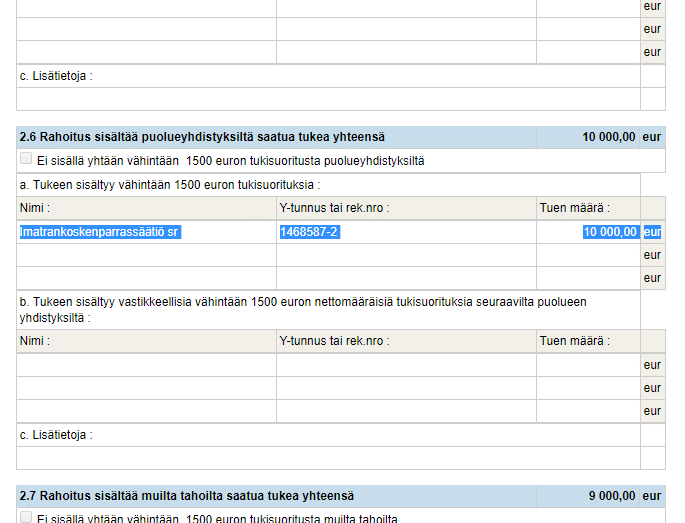Click the Lisätietoja field above the 2.7 heading
The height and width of the screenshot is (523, 685).
pos(328,458)
